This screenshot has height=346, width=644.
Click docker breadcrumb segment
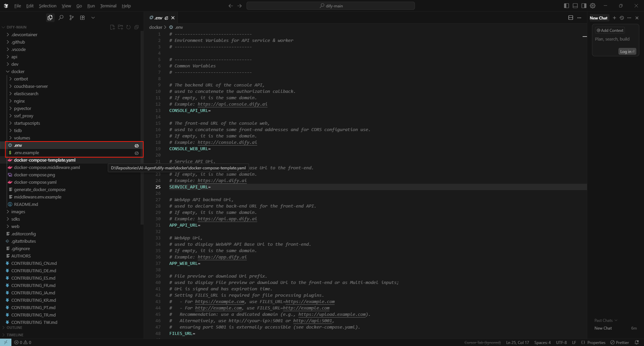click(156, 27)
